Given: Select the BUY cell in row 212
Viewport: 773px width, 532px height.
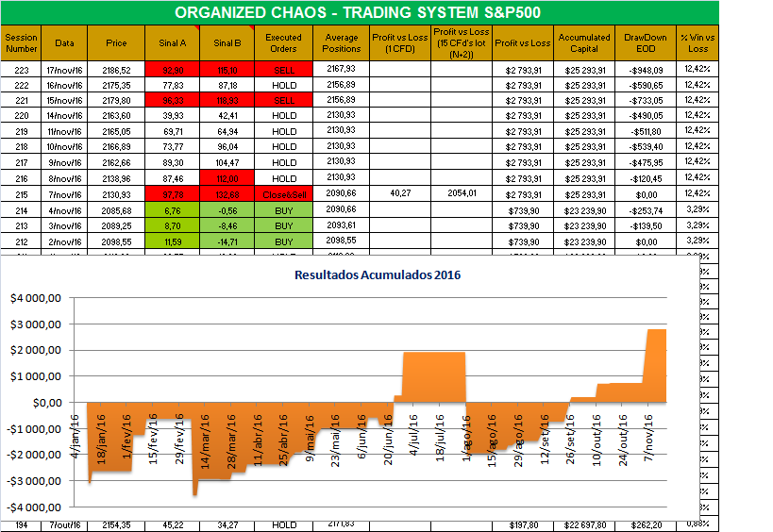Looking at the screenshot, I should (283, 241).
